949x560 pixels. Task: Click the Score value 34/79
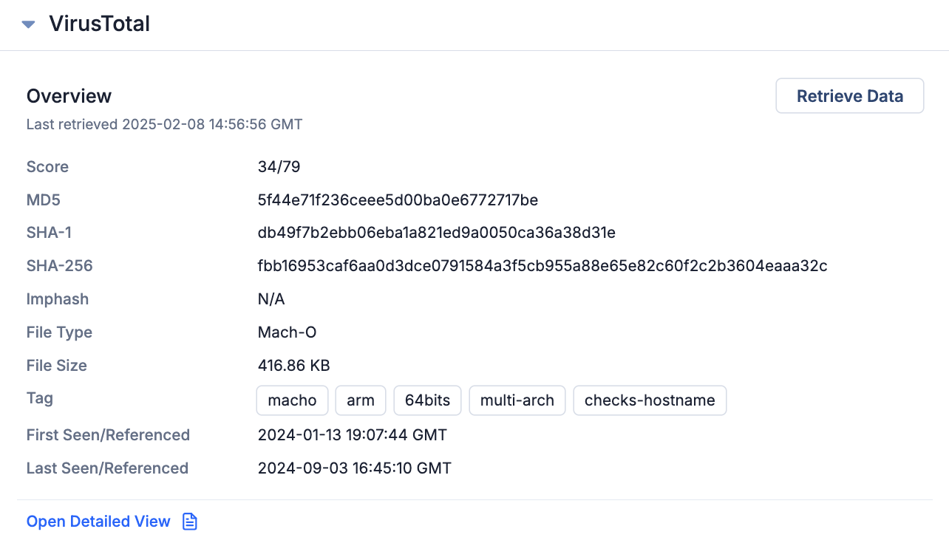(x=279, y=166)
